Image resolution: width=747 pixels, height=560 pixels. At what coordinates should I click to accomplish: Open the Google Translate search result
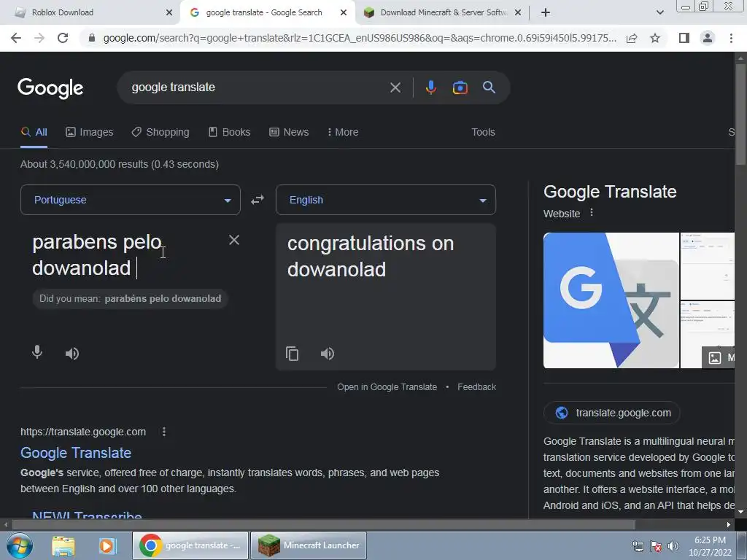coord(76,452)
